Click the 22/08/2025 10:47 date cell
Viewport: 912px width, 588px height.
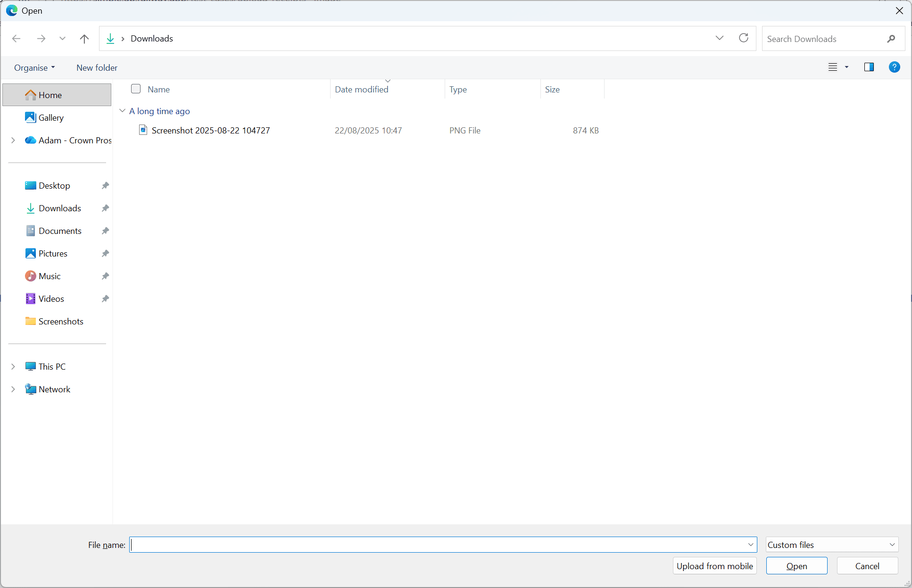click(368, 130)
